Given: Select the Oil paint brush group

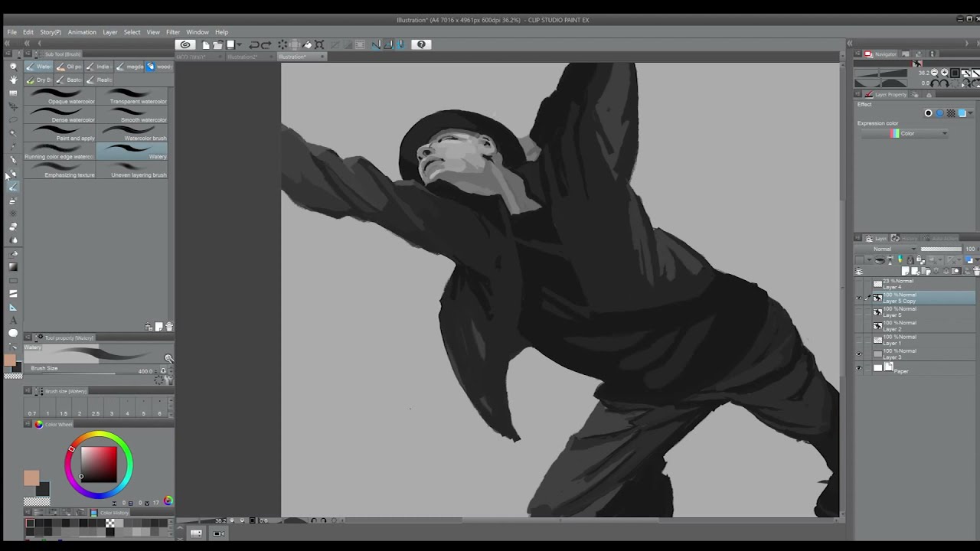Looking at the screenshot, I should (70, 67).
